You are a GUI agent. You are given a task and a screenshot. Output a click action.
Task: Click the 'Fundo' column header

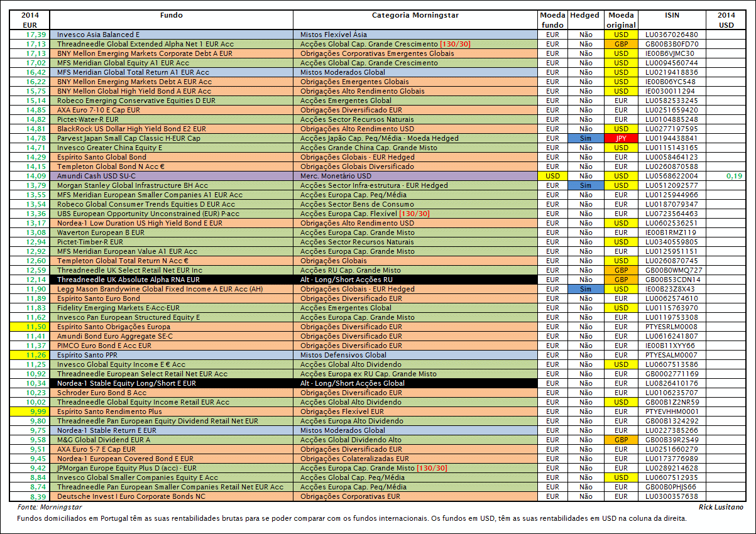pos(172,19)
